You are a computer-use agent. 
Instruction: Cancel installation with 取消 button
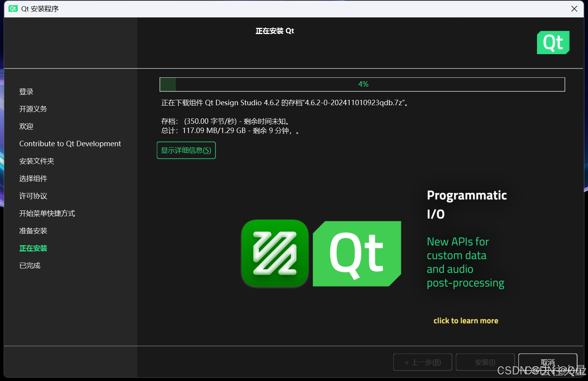547,362
